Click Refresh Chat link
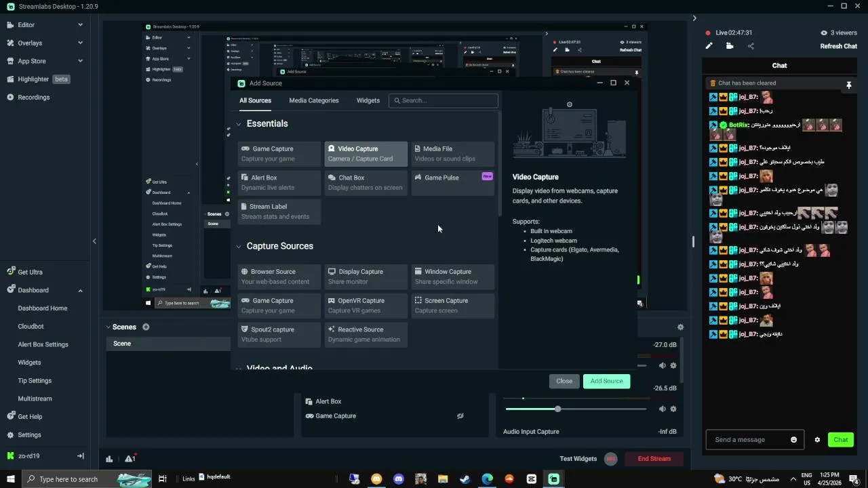Screen dimensions: 868x488 pos(839,46)
